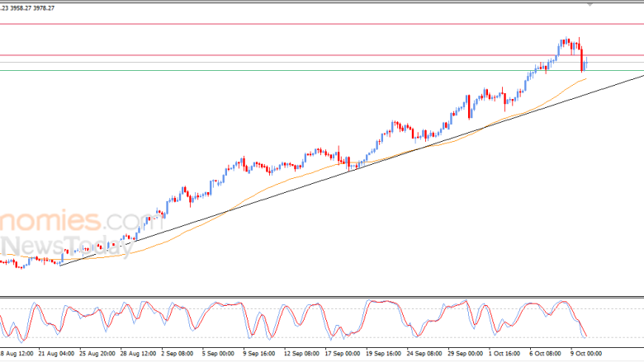Click the last blue candle on the chart
Image resolution: width=644 pixels, height=362 pixels.
pyautogui.click(x=585, y=63)
